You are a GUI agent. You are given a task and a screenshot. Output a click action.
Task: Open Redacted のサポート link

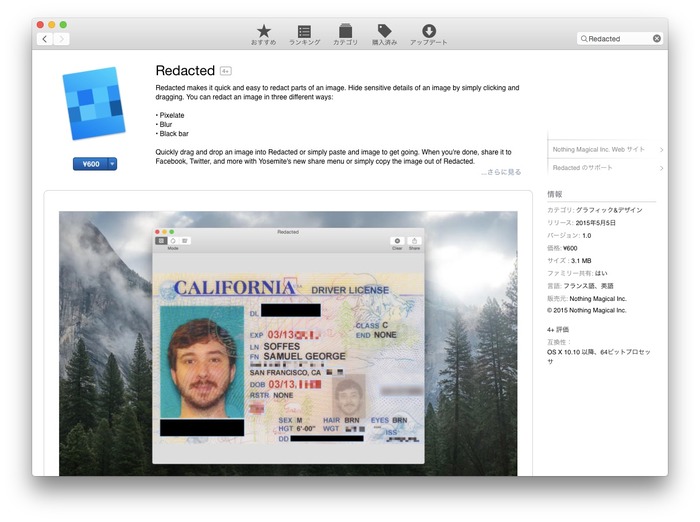582,168
